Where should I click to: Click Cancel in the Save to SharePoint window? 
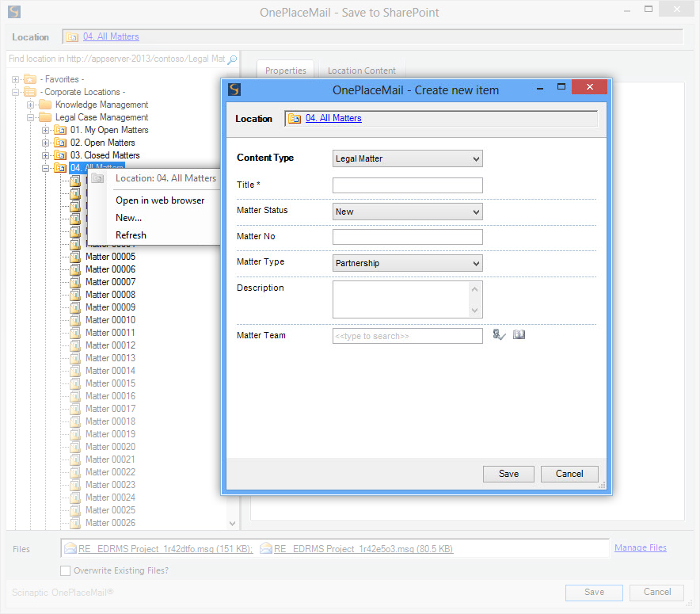(656, 593)
